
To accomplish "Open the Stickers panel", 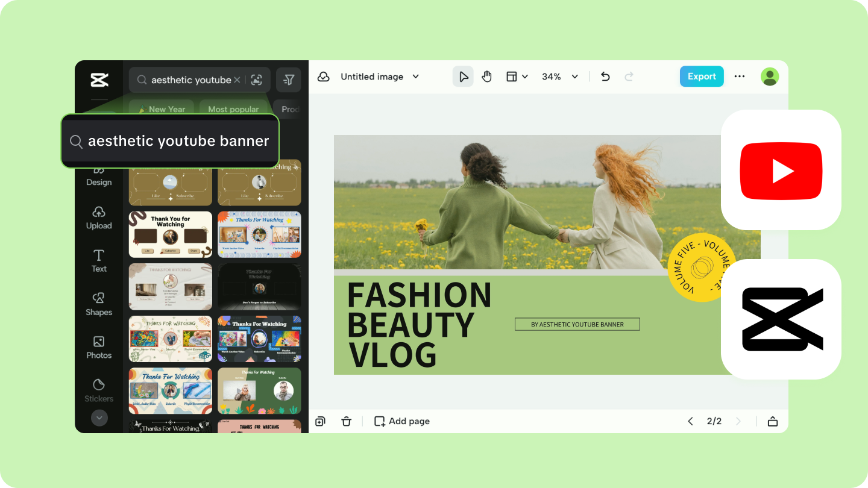I will (x=99, y=391).
